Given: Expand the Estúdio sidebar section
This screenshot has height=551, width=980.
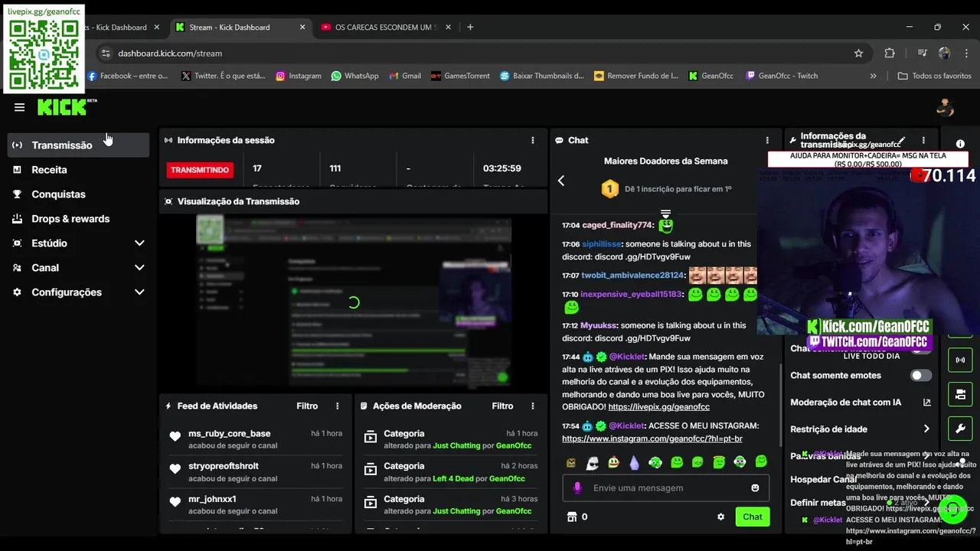Looking at the screenshot, I should (x=139, y=243).
